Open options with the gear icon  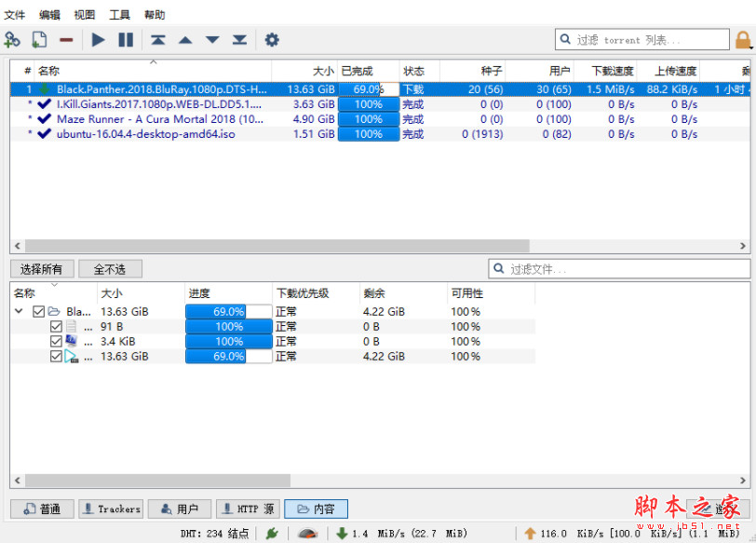click(272, 39)
